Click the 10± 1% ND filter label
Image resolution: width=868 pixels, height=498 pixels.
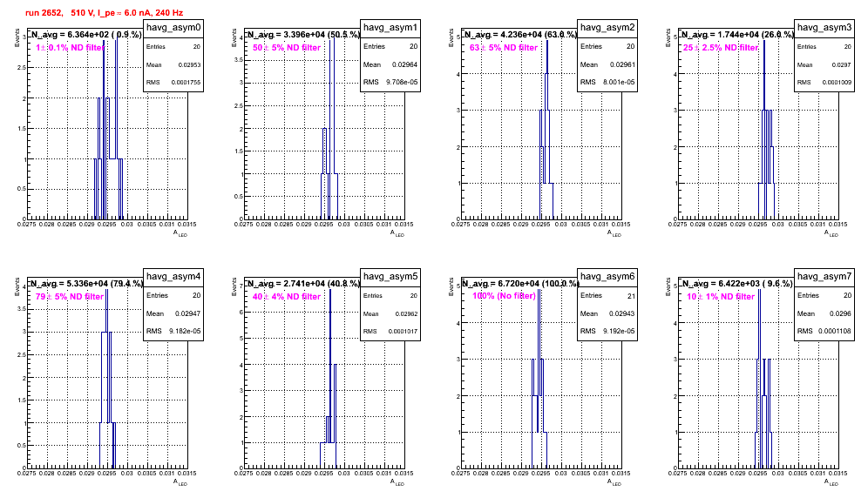pos(721,297)
